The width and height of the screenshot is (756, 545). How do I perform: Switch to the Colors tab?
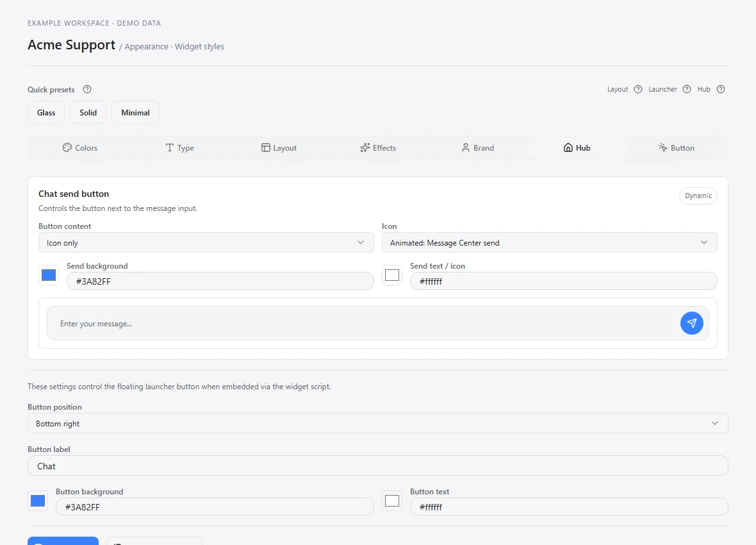[x=80, y=147]
